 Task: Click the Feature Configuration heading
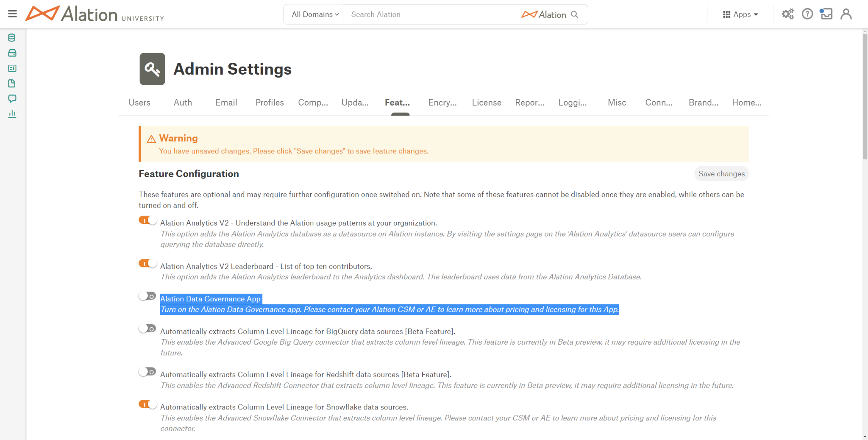(189, 174)
